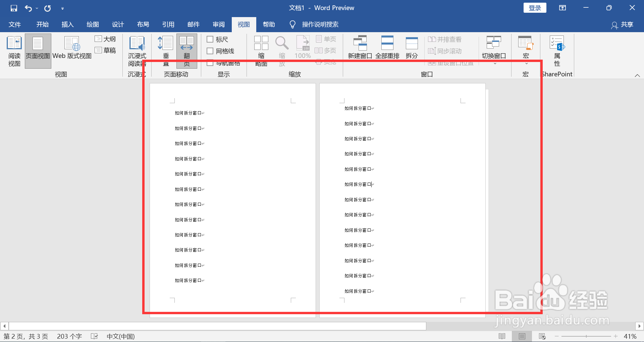
Task: Click word count 203 个字
Action: pos(69,336)
